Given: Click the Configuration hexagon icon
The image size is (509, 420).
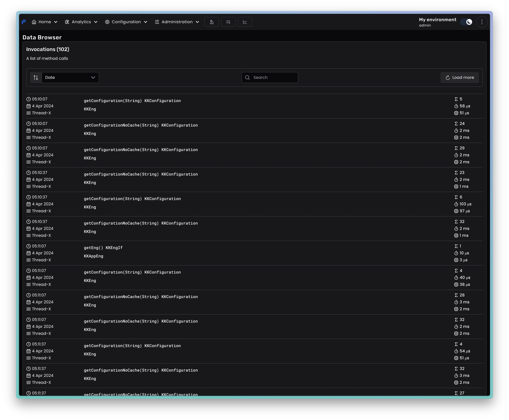Looking at the screenshot, I should tap(107, 22).
